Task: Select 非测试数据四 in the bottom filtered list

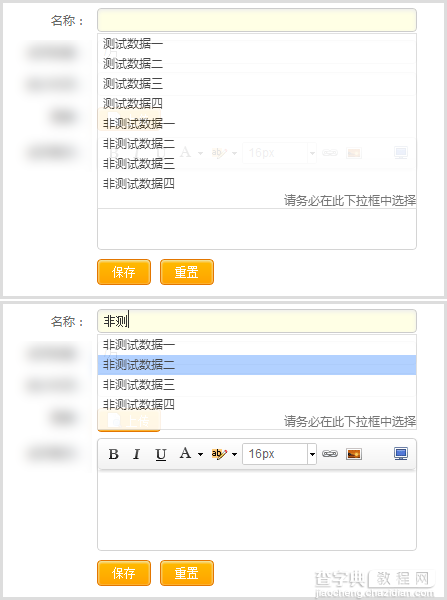Action: (257, 404)
